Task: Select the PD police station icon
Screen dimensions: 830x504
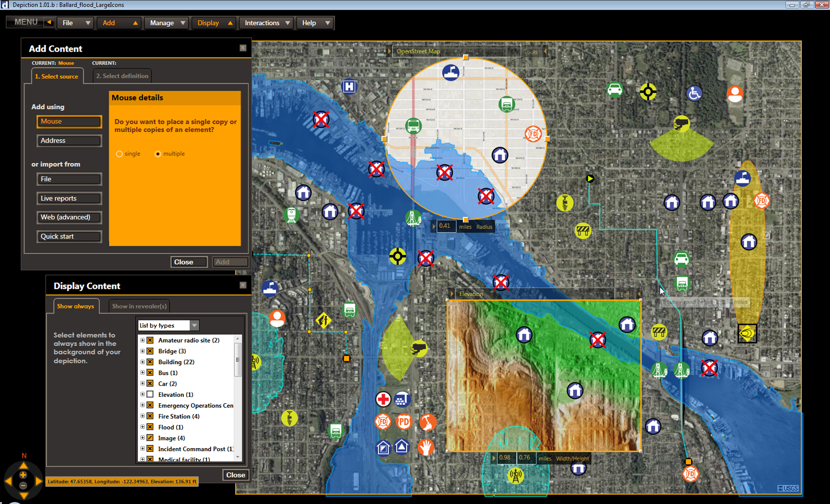Action: tap(404, 421)
